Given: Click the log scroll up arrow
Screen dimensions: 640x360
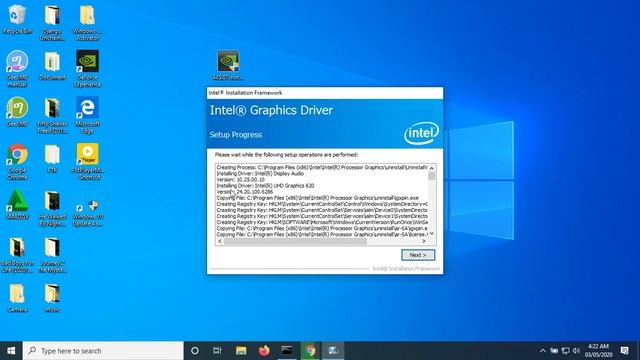Looking at the screenshot, I should (x=431, y=168).
